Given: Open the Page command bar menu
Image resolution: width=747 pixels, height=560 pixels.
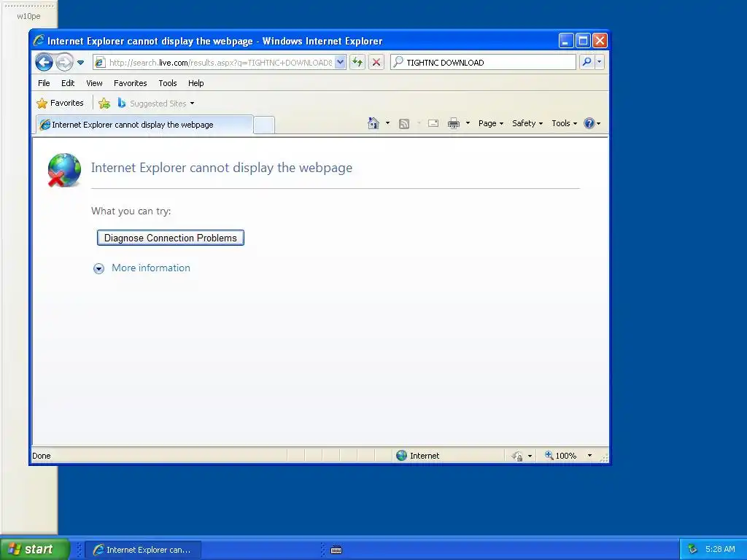Looking at the screenshot, I should tap(491, 123).
